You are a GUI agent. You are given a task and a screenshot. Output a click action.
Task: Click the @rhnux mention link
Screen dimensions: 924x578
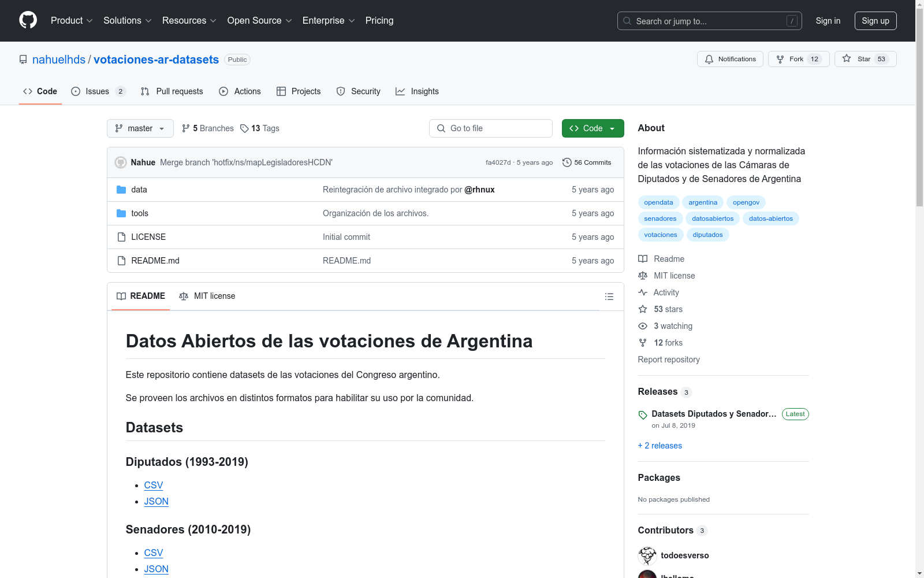[x=479, y=190]
